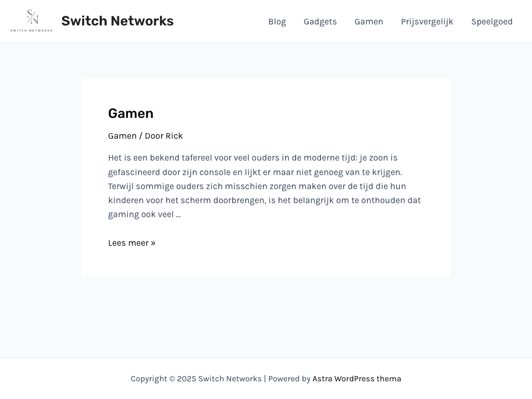Click the ellipsis ending the excerpt
Viewport: 532px width, 399px height.
click(x=178, y=215)
